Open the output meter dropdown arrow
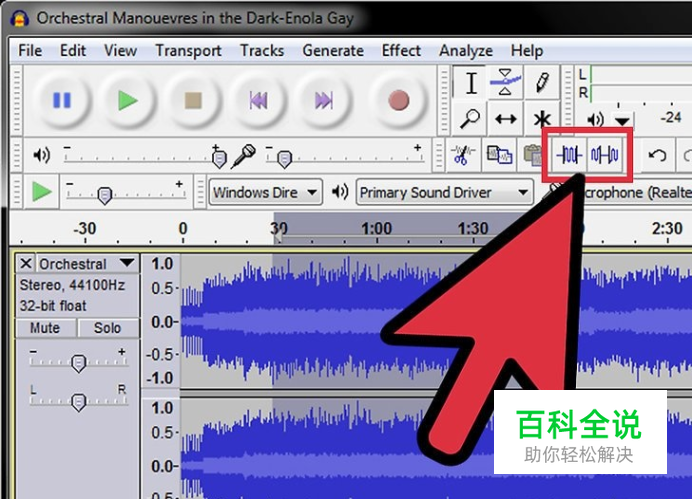The width and height of the screenshot is (692, 499). 622,120
